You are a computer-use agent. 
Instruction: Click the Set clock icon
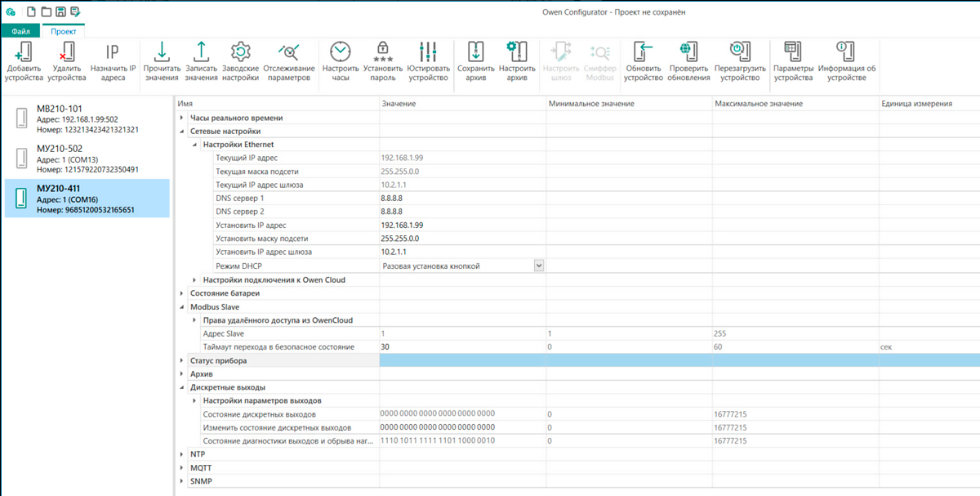(340, 52)
